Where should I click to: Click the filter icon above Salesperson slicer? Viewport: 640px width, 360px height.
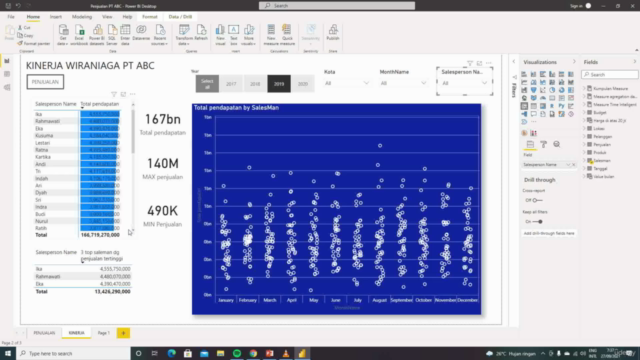point(470,63)
